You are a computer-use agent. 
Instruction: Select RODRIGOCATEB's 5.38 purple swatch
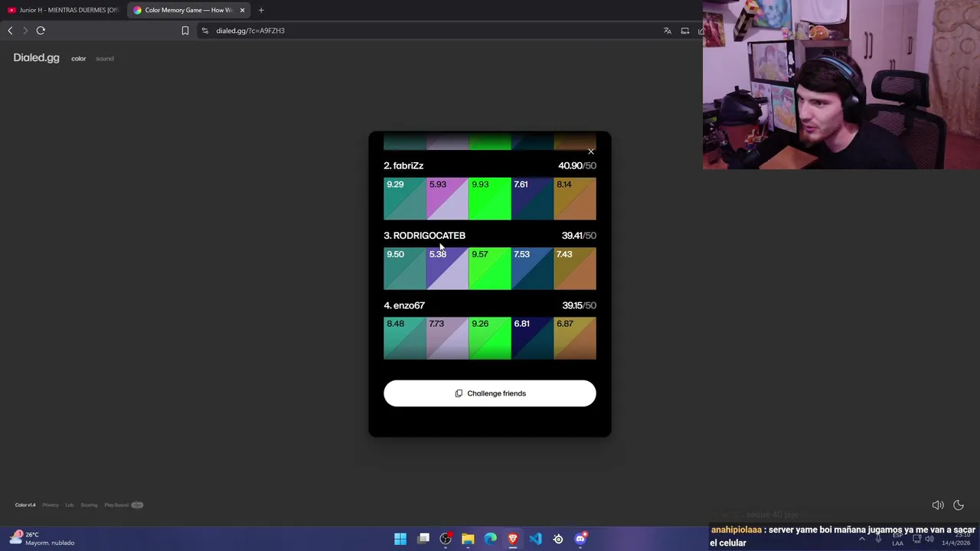coord(447,269)
